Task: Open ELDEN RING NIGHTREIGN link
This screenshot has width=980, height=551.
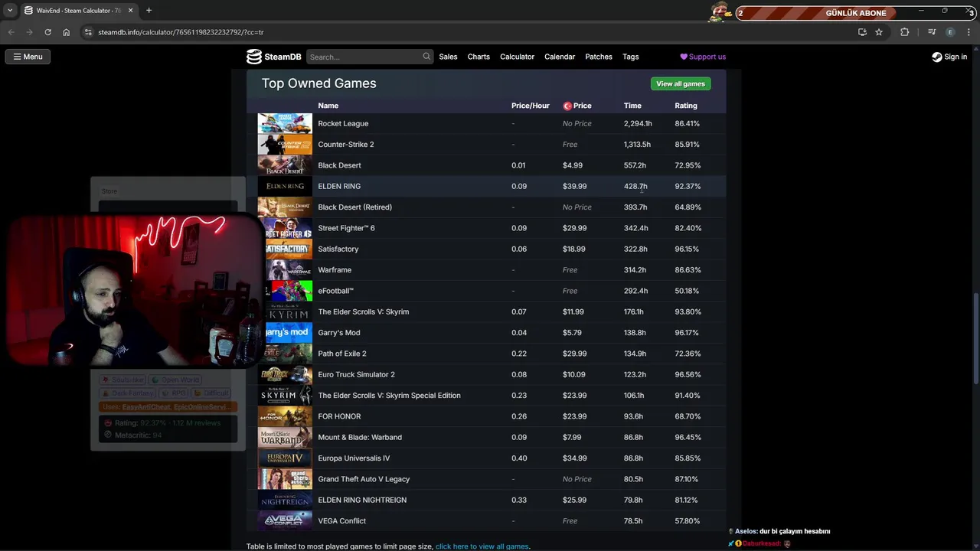Action: click(362, 500)
